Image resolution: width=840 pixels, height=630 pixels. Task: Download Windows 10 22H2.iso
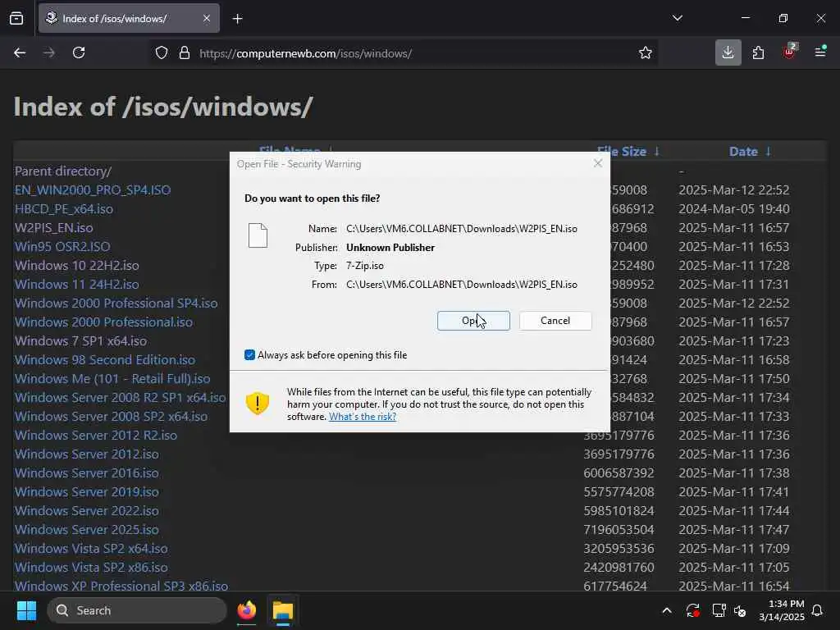(76, 265)
